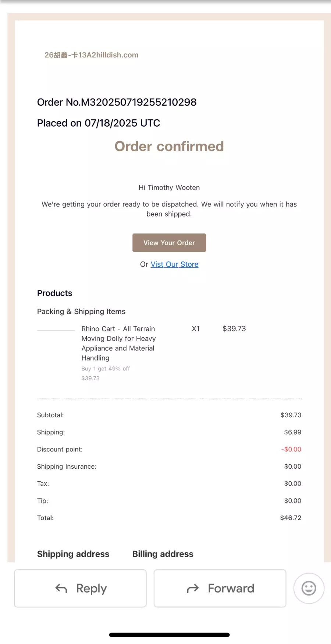The width and height of the screenshot is (331, 644).
Task: Tap the $6.99 shipping cost
Action: pyautogui.click(x=292, y=432)
